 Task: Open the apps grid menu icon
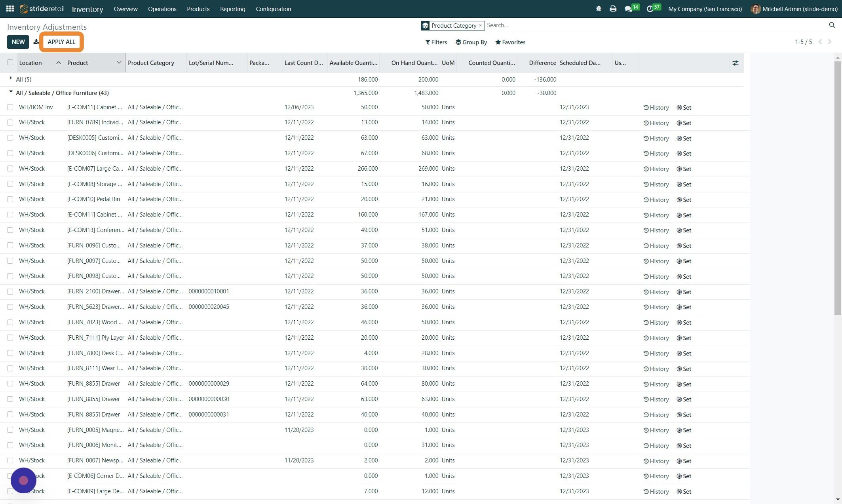tap(10, 9)
